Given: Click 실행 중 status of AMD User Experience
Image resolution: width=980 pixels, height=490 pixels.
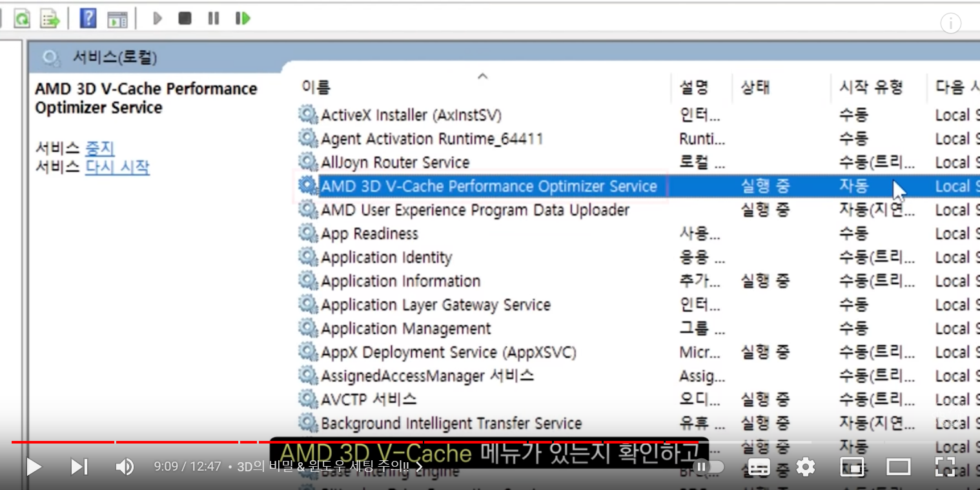Looking at the screenshot, I should pyautogui.click(x=765, y=210).
